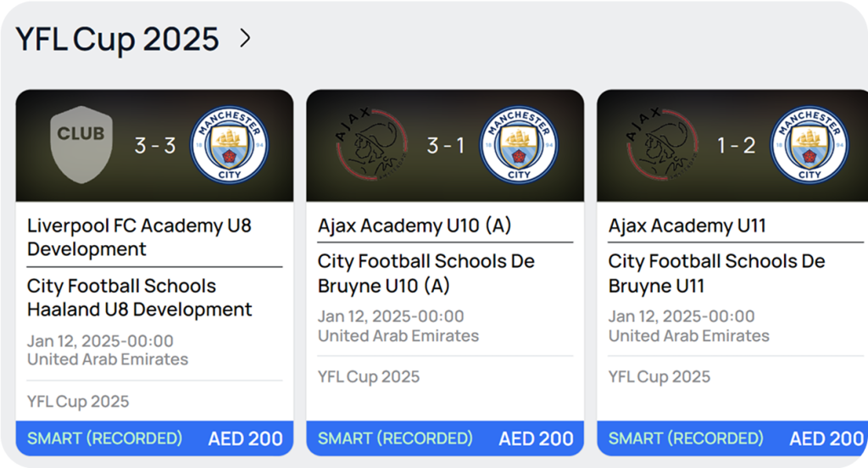Select City Football Schools De Bruyne U10 (A)
The width and height of the screenshot is (868, 468).
pos(426,274)
